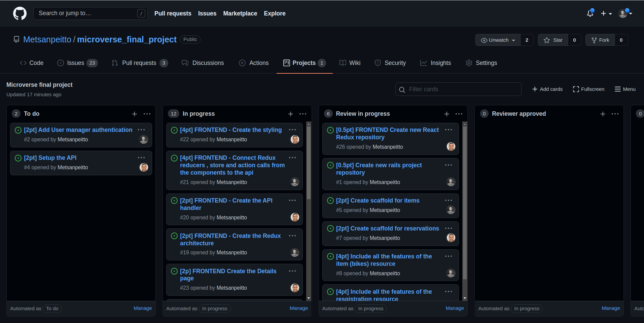
Task: Open Reviewer approved column options menu
Action: click(x=615, y=114)
